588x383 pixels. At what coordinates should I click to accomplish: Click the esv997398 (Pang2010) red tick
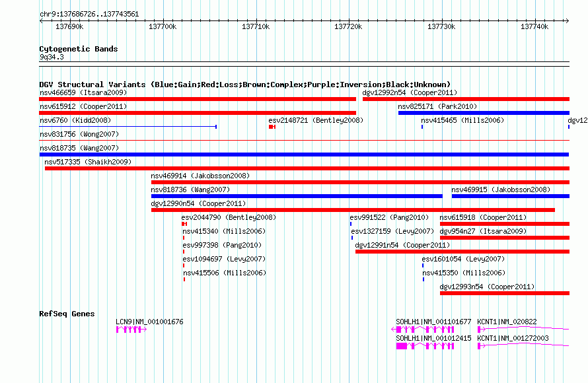click(184, 252)
